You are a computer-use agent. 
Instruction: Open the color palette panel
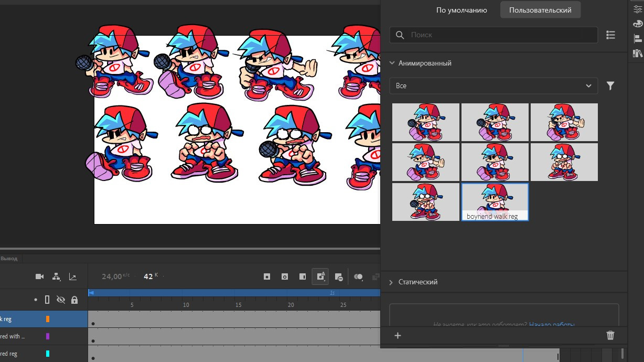637,24
